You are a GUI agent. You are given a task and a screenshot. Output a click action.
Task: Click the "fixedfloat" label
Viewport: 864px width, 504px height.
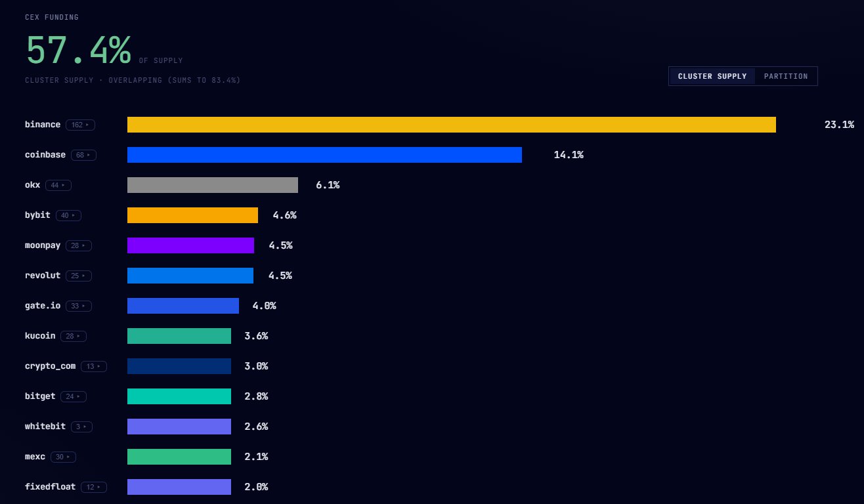51,487
